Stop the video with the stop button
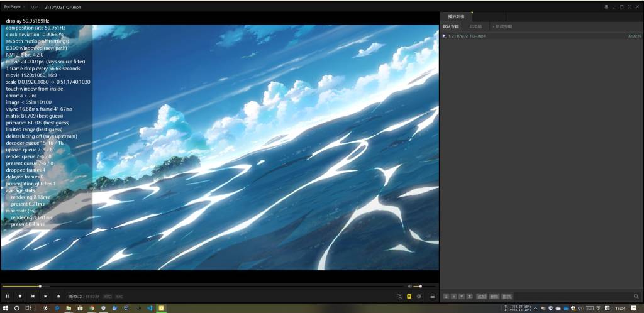 (x=20, y=296)
